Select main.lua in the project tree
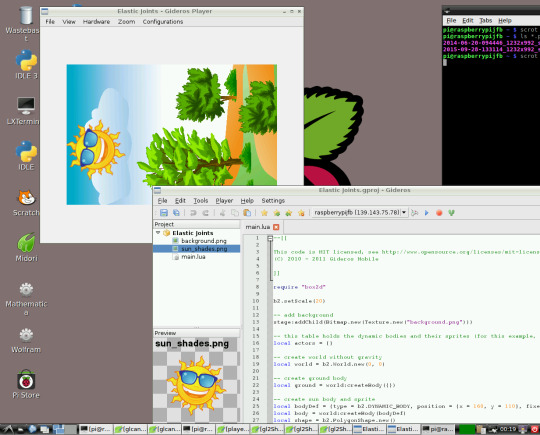Screen dimensions: 540x435 coord(193,257)
